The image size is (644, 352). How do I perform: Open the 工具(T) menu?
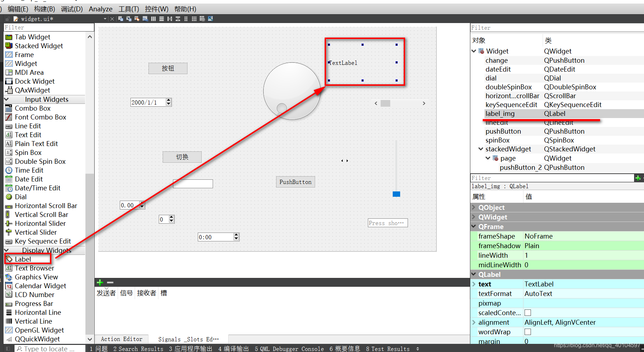click(x=129, y=9)
